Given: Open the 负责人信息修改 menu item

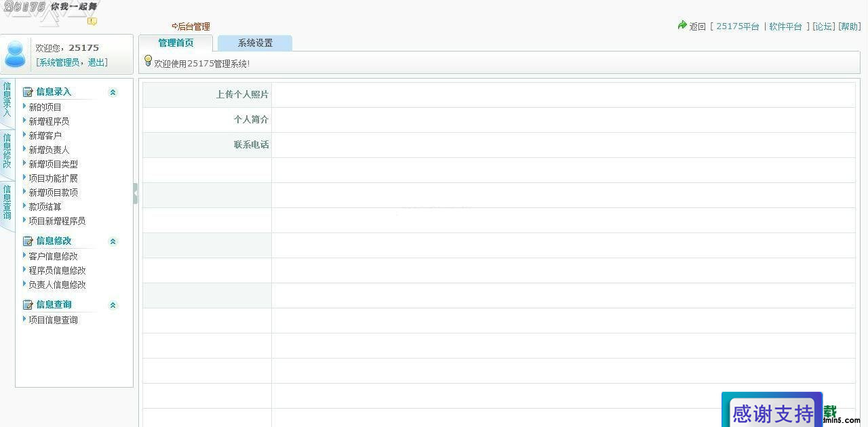Looking at the screenshot, I should (x=57, y=285).
